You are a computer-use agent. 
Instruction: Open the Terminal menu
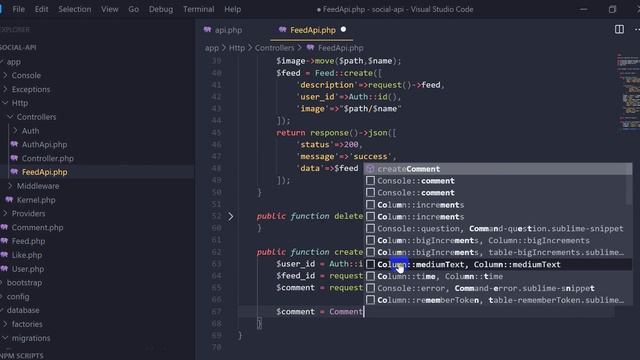click(x=198, y=9)
